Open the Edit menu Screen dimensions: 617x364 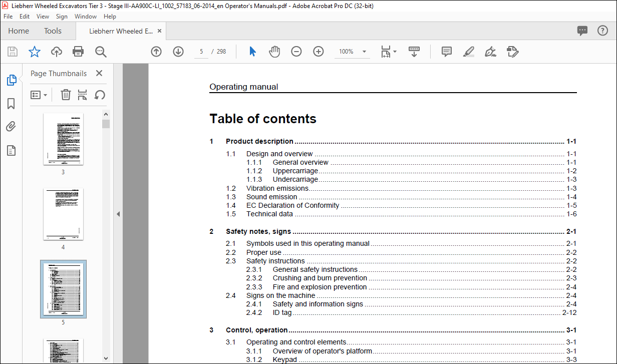click(x=25, y=17)
